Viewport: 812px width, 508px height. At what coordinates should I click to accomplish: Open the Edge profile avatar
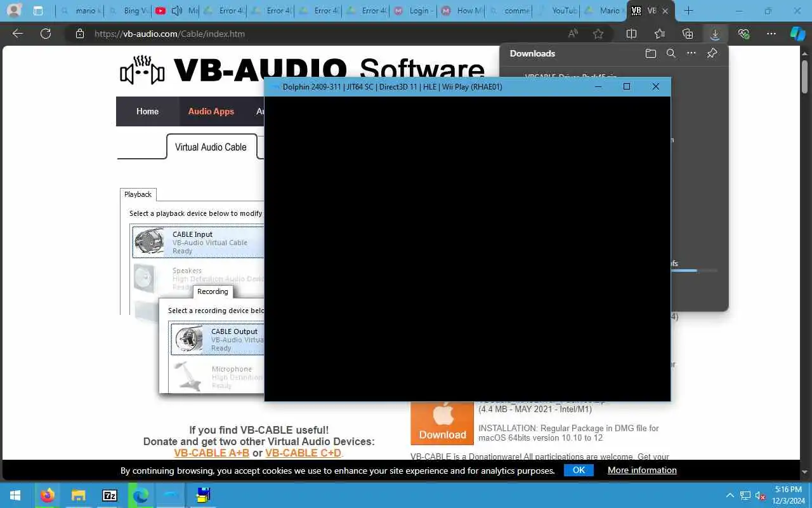[13, 11]
